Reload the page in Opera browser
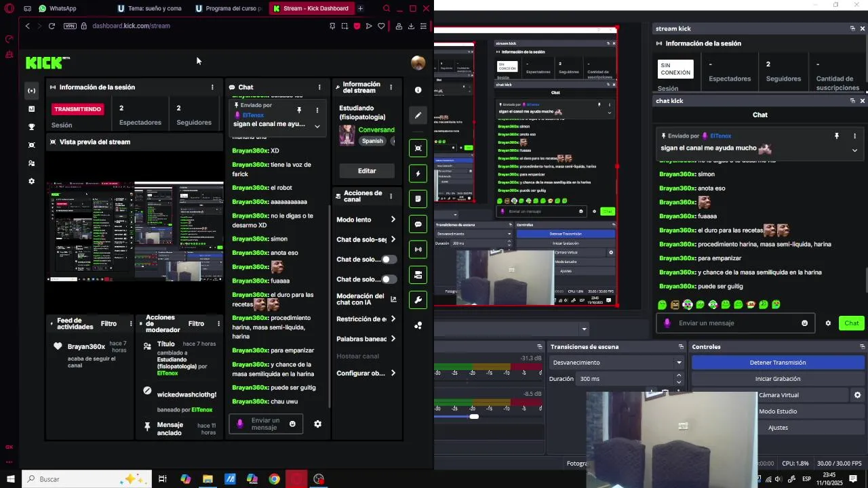868x488 pixels. [x=52, y=26]
